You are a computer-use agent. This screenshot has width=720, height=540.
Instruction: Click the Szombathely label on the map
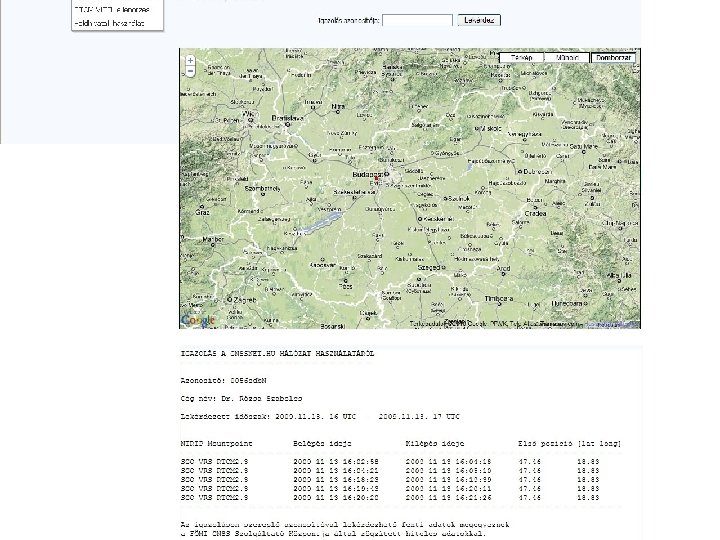263,188
